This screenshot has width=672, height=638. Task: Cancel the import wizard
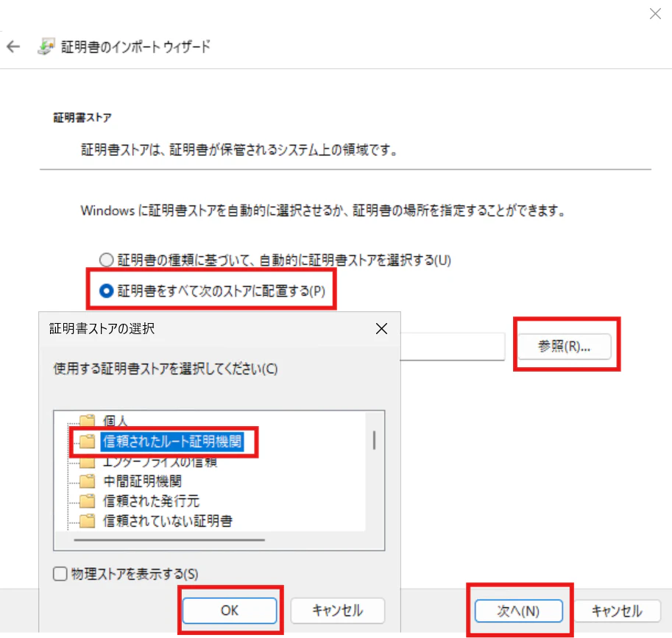(x=617, y=611)
